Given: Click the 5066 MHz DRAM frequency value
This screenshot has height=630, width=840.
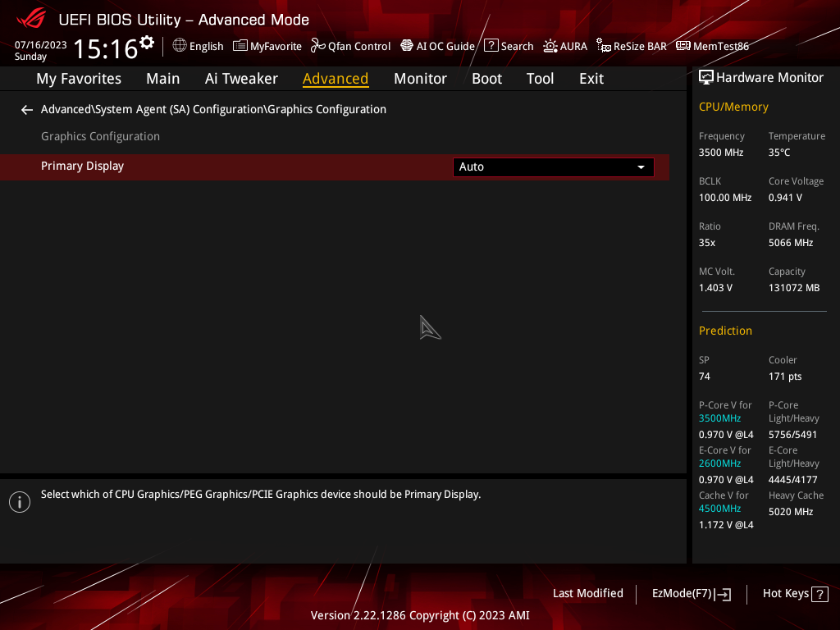Looking at the screenshot, I should 791,243.
